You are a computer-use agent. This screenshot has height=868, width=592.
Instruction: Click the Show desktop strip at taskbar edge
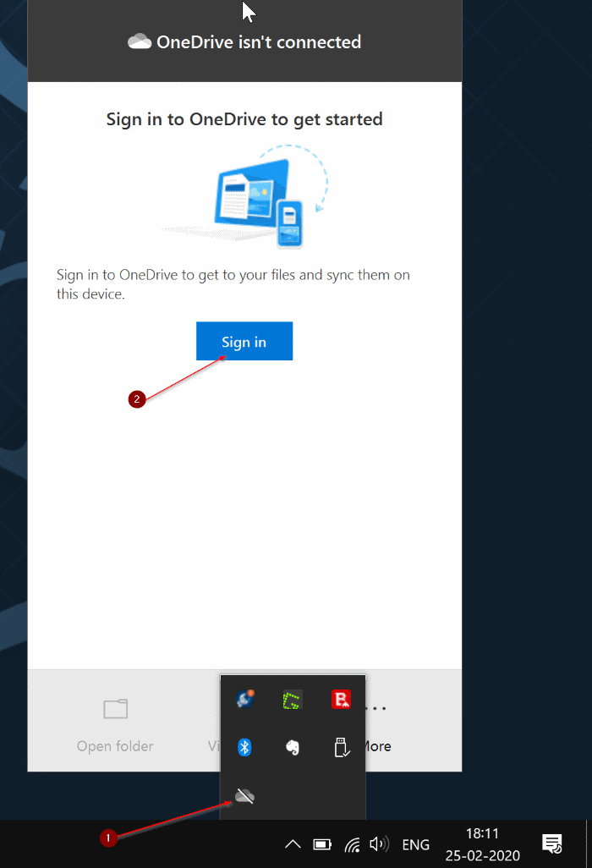pos(589,844)
